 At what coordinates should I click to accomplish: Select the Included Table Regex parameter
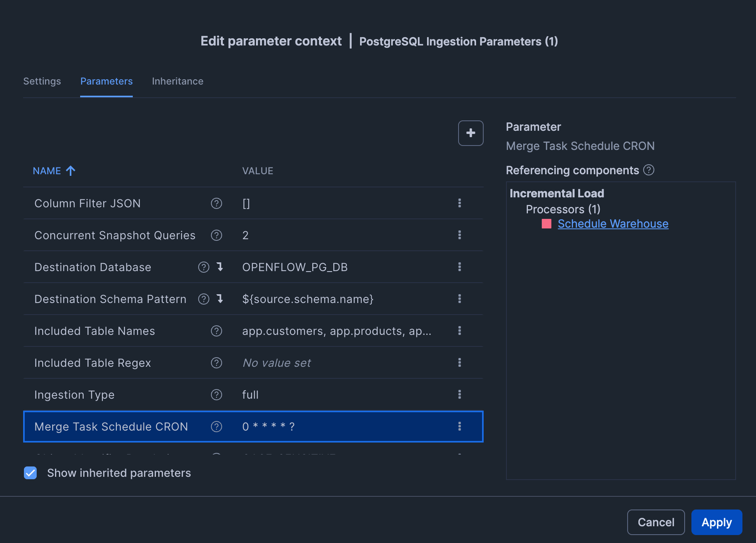point(93,363)
